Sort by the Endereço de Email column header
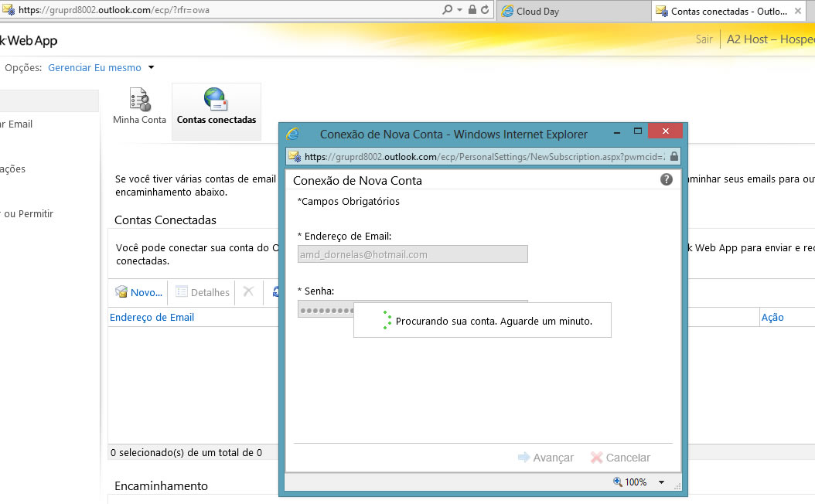815x504 pixels. click(x=152, y=317)
